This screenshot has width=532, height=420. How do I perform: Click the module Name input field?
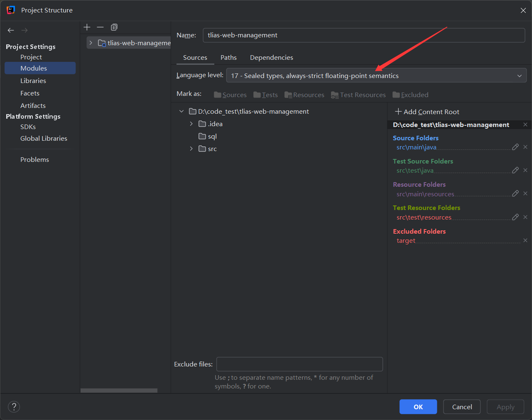(364, 35)
